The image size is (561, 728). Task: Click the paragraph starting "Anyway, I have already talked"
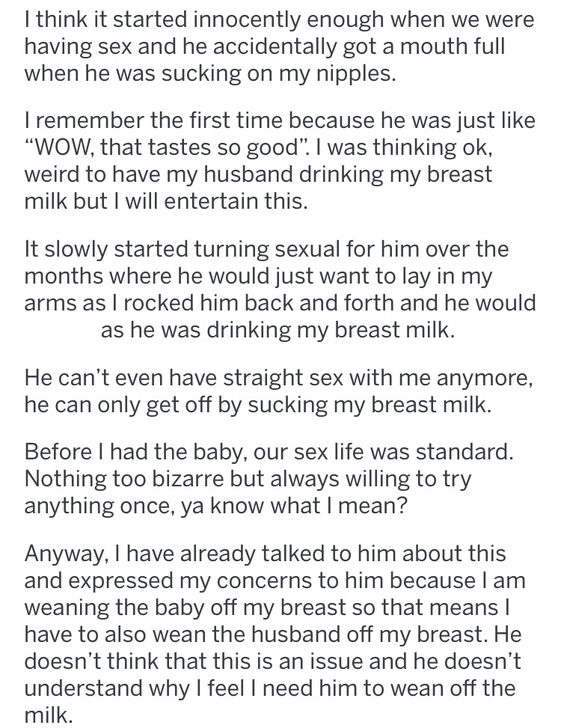[x=275, y=634]
